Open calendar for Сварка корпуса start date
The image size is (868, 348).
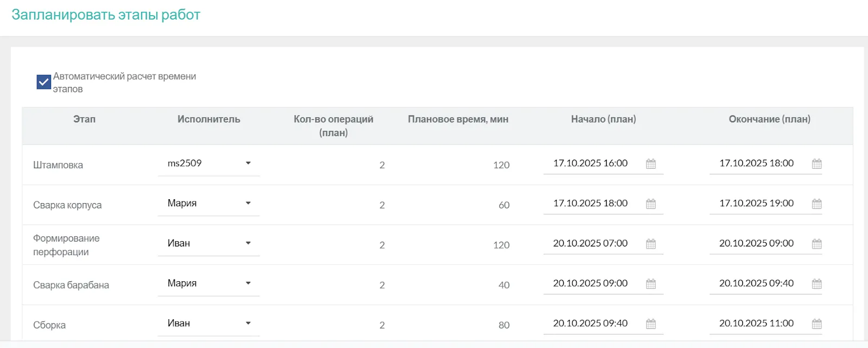(651, 204)
